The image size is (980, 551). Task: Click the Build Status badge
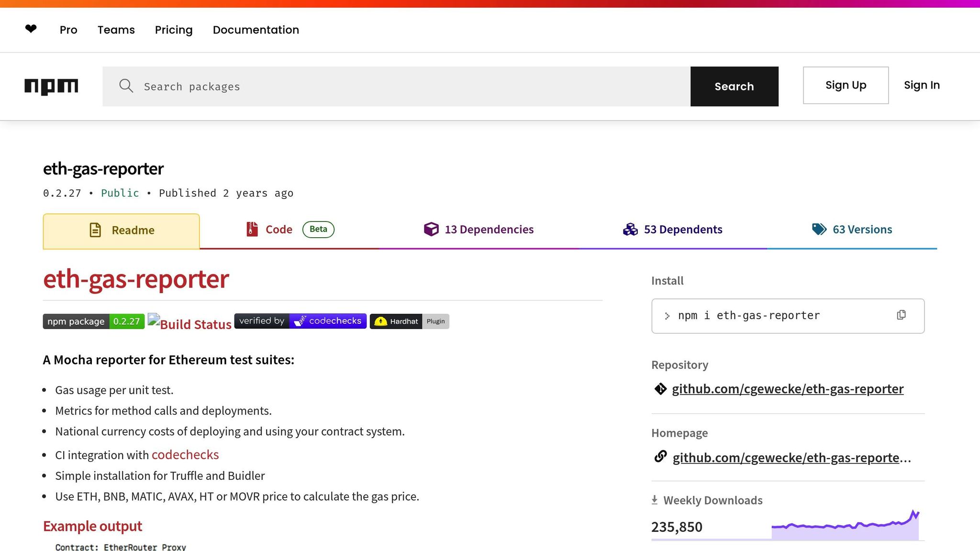point(189,322)
